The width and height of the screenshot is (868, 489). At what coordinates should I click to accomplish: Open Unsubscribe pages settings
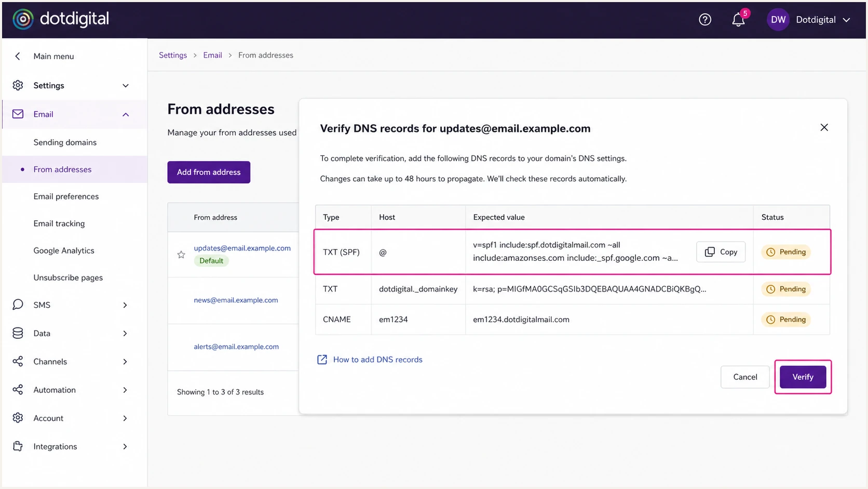tap(68, 277)
